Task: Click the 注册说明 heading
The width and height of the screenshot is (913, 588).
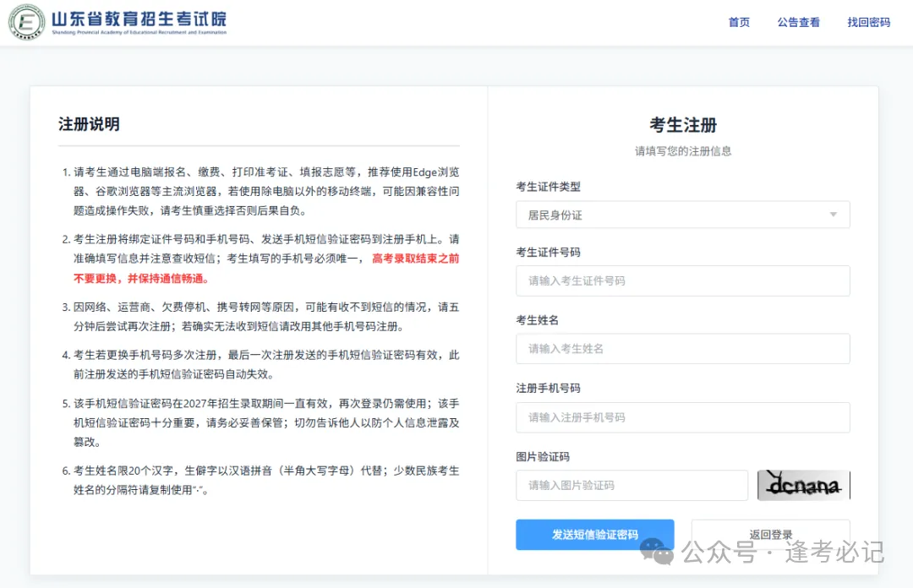Action: pos(89,124)
